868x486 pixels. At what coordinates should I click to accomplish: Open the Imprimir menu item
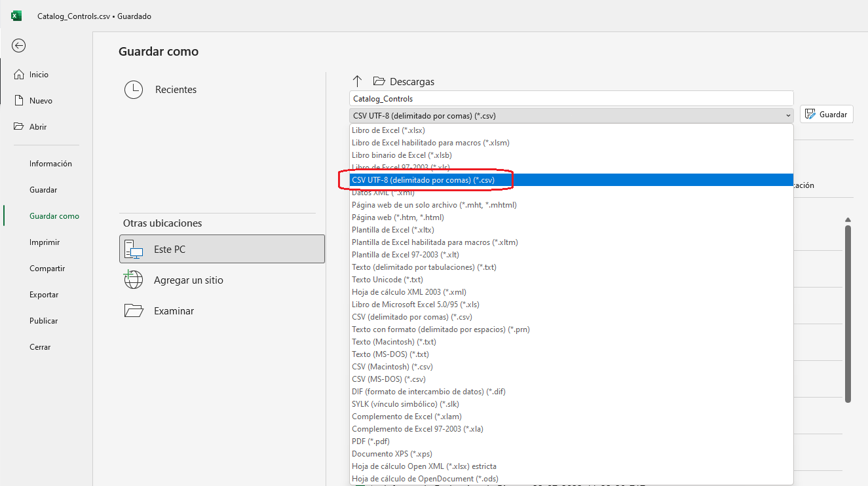point(45,242)
